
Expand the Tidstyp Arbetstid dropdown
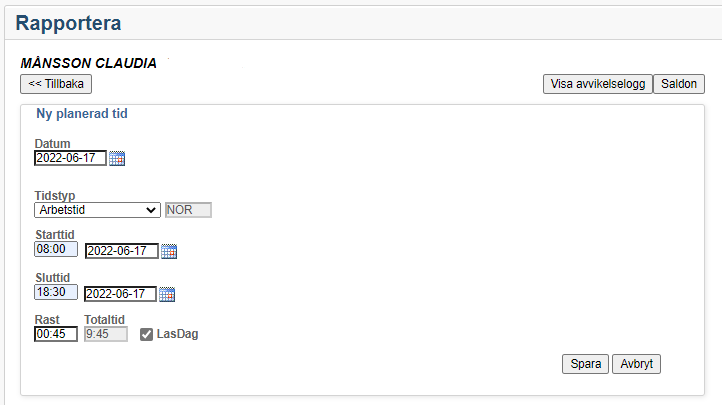point(97,210)
